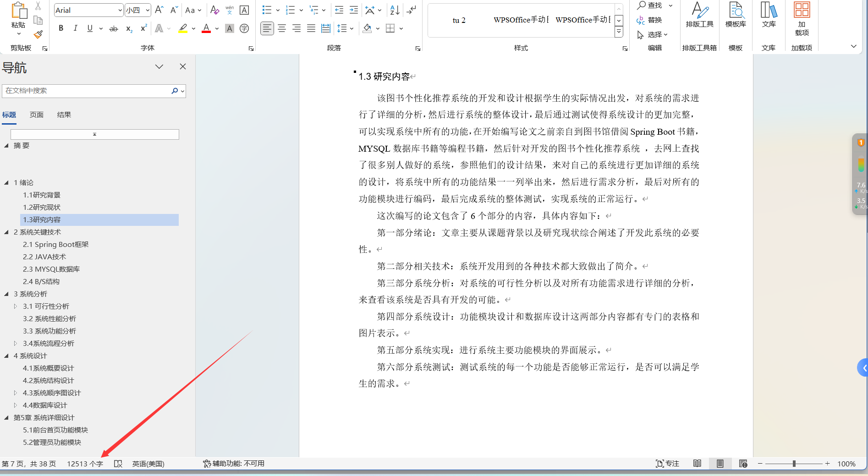Click the zoom slider handle
This screenshot has height=476, width=868.
(x=794, y=464)
